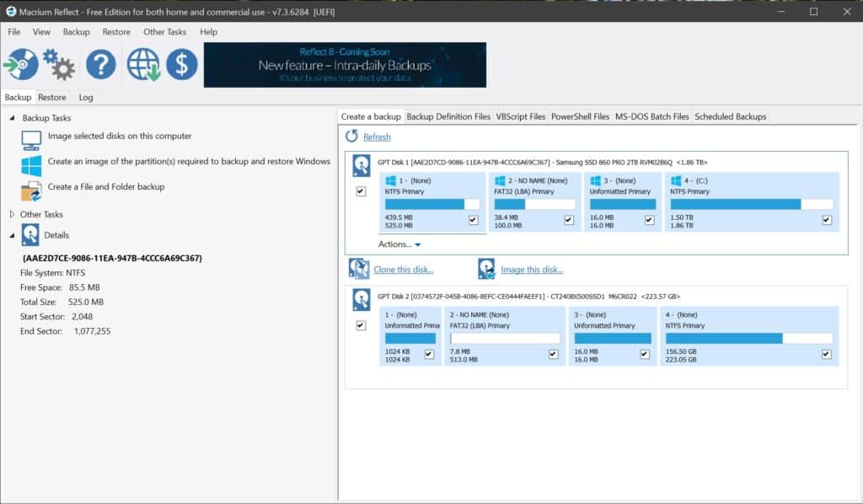Open the Restore menu in menu bar
863x504 pixels.
116,32
